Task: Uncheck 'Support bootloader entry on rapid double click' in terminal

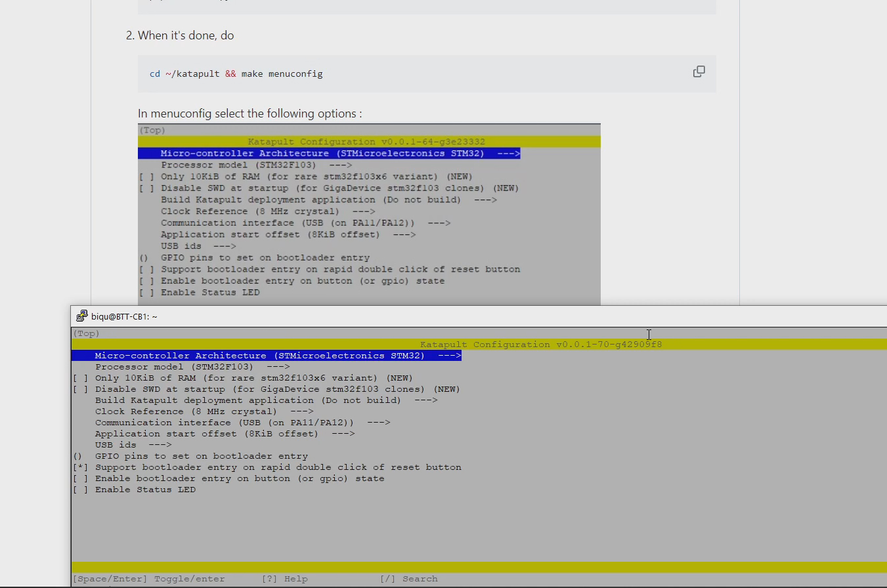Action: (81, 467)
